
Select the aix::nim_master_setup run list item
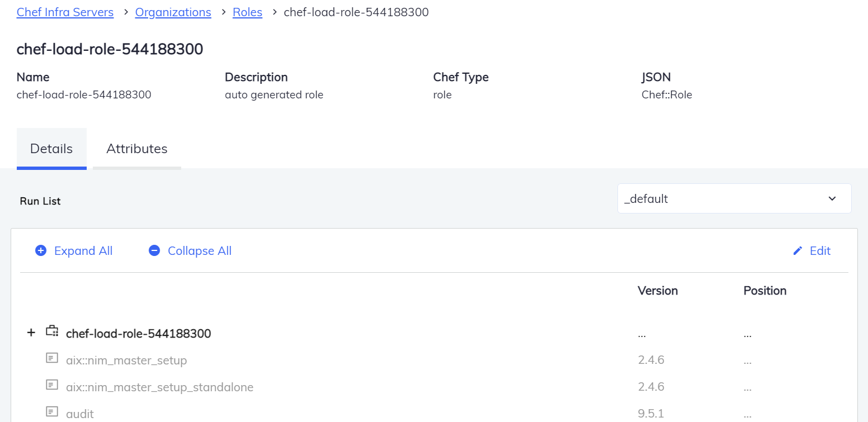point(126,361)
